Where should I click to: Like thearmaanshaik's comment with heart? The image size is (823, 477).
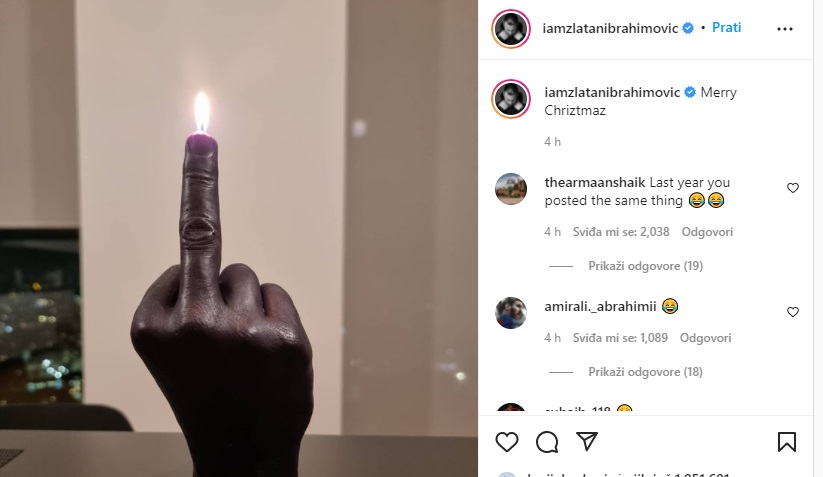[793, 188]
